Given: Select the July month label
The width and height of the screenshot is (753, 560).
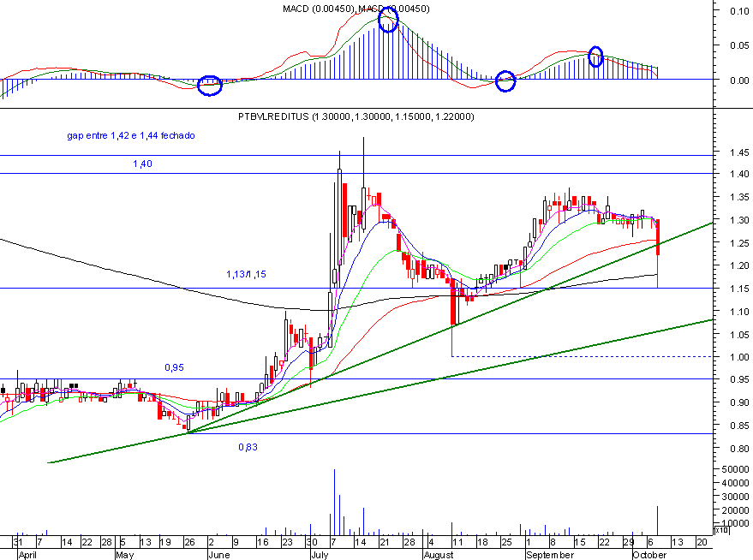Looking at the screenshot, I should click(320, 555).
